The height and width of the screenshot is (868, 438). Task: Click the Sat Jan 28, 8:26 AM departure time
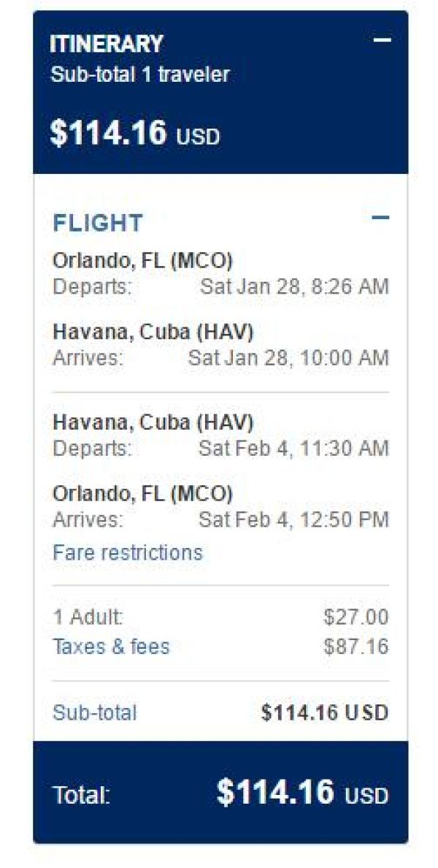[294, 286]
